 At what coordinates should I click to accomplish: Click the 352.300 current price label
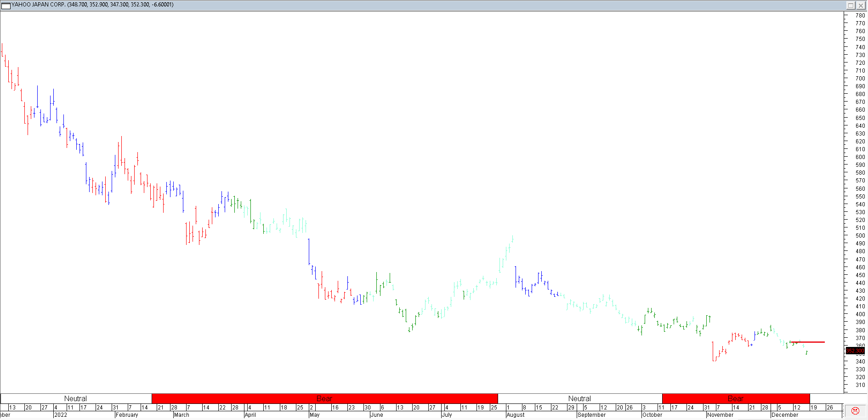855,351
